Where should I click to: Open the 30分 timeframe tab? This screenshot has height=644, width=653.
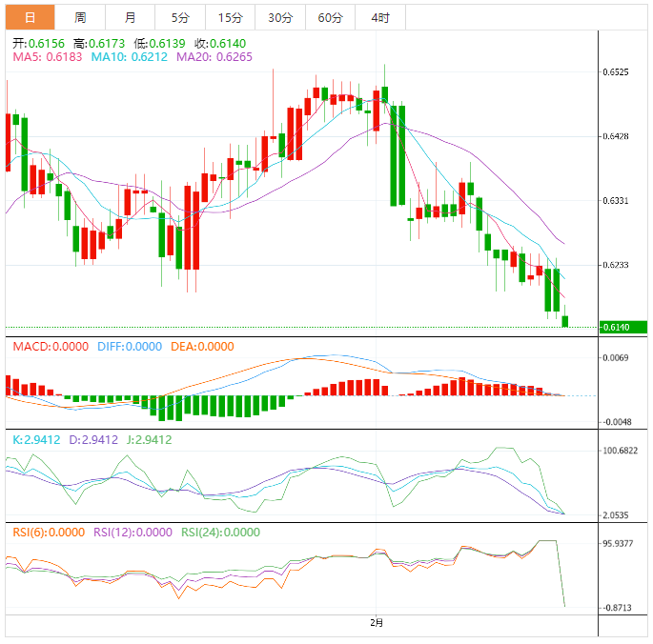click(280, 17)
